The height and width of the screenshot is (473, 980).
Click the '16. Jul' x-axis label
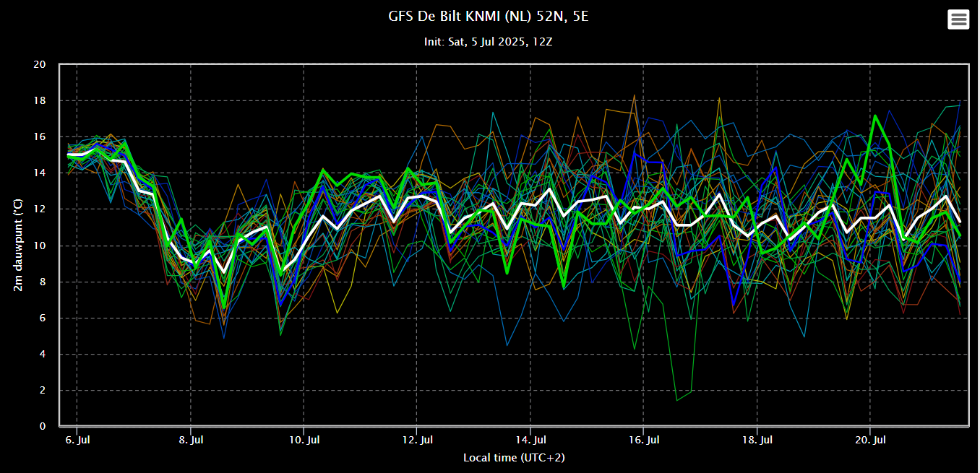643,440
